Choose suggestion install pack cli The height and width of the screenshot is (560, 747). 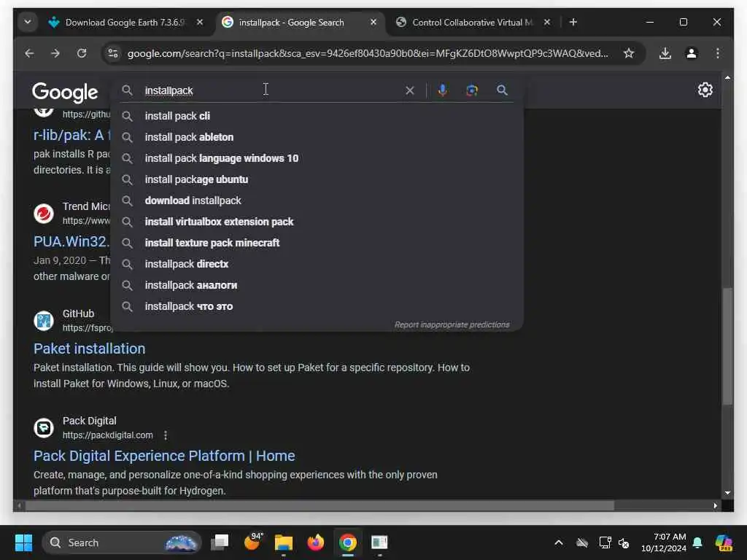click(317, 116)
